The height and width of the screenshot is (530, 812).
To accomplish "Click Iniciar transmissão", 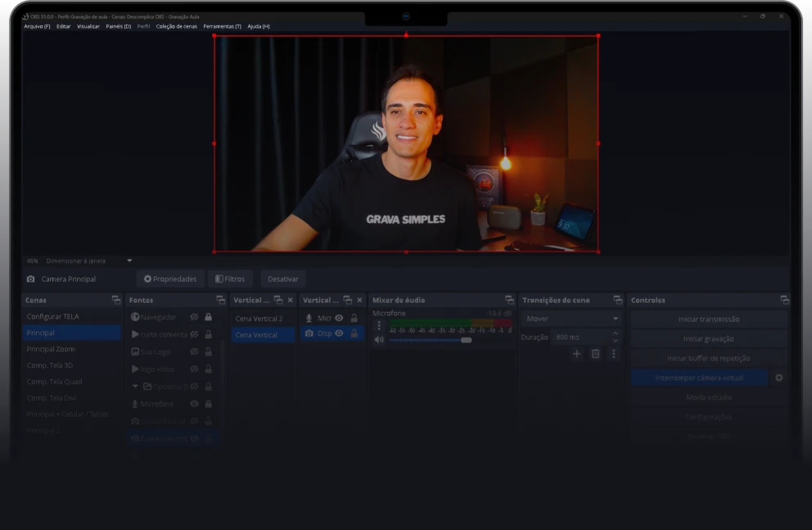I will click(708, 319).
